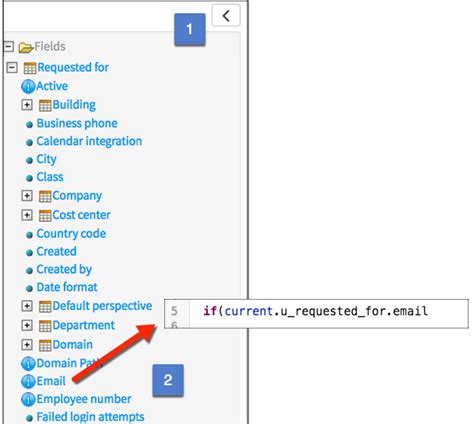Click the info icon beside Email
The width and height of the screenshot is (474, 424).
click(28, 381)
